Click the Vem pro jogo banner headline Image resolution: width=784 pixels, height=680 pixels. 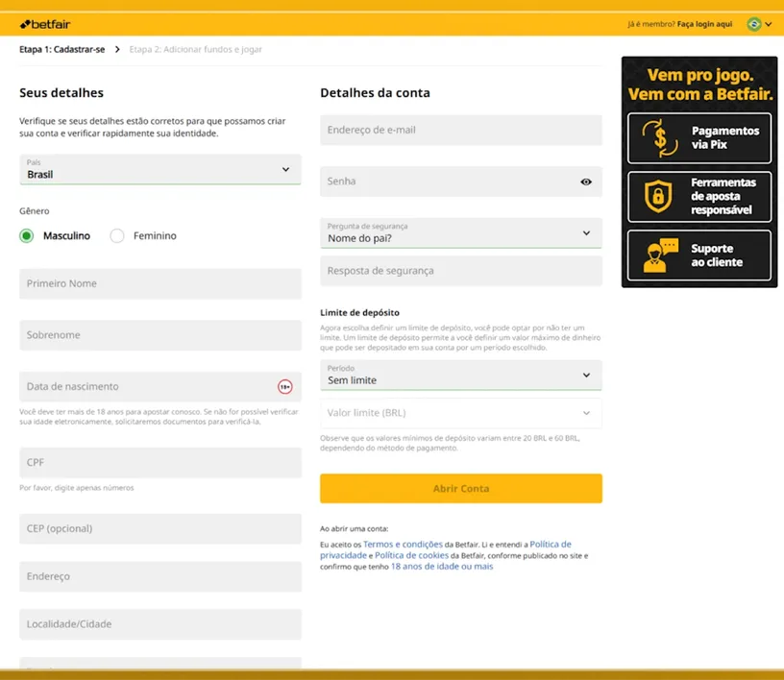[700, 85]
